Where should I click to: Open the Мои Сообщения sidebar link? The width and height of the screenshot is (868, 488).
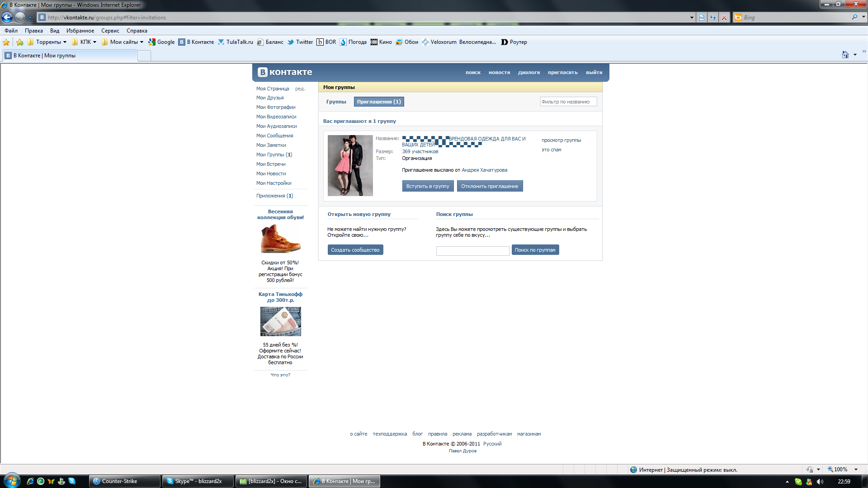coord(274,136)
